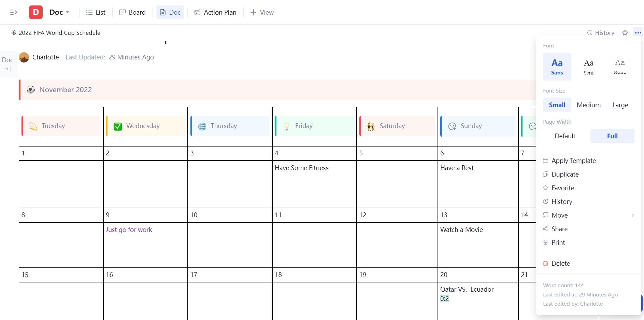
Task: Click the Tuesday header icon
Action: tap(33, 126)
